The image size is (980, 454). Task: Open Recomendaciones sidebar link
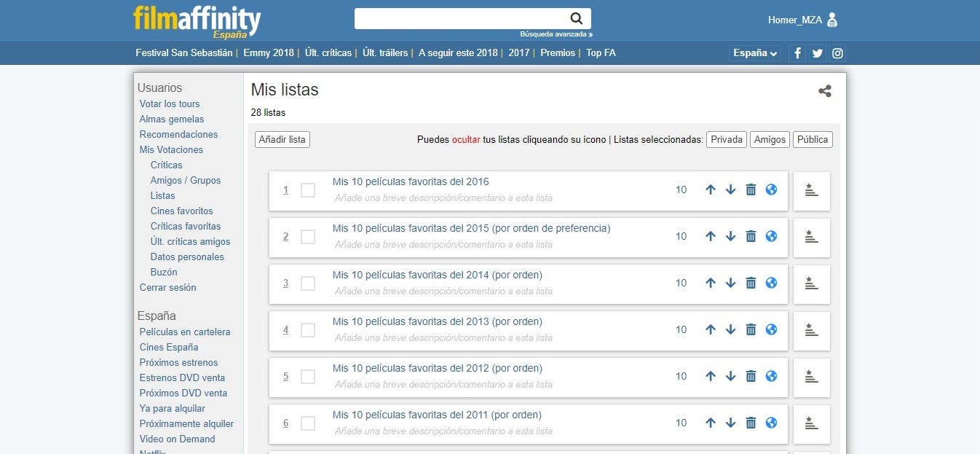[178, 134]
